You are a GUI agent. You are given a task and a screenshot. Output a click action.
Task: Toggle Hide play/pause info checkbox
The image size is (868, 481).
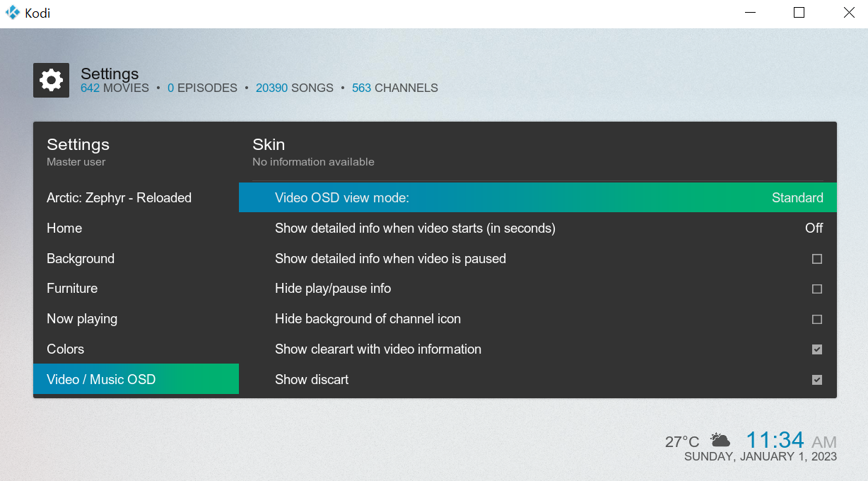click(816, 289)
